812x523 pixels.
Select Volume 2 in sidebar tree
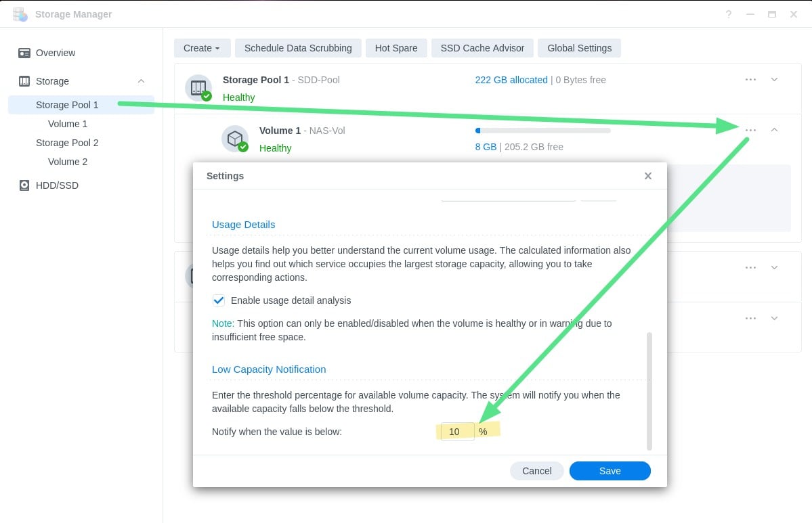[x=68, y=162]
